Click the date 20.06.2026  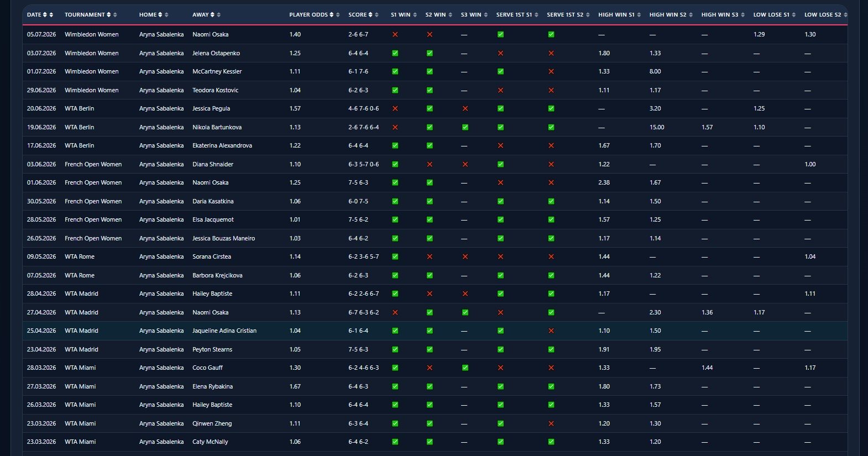coord(41,108)
